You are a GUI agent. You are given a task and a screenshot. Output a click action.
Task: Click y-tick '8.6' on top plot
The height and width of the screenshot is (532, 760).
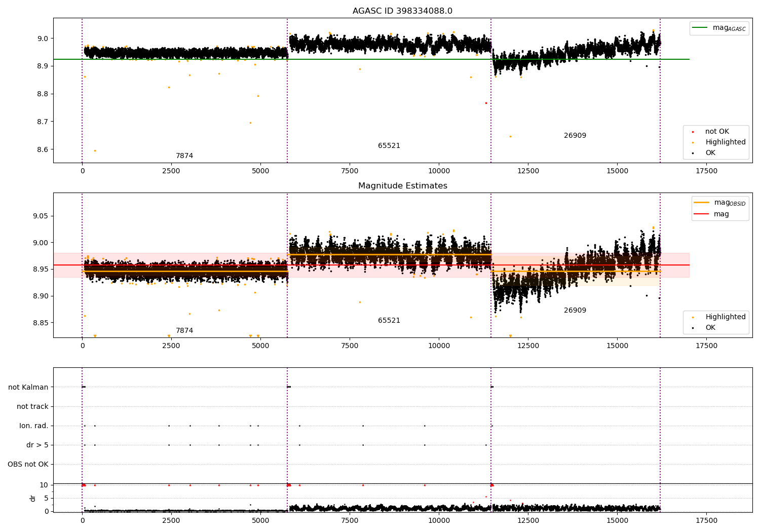(x=43, y=150)
